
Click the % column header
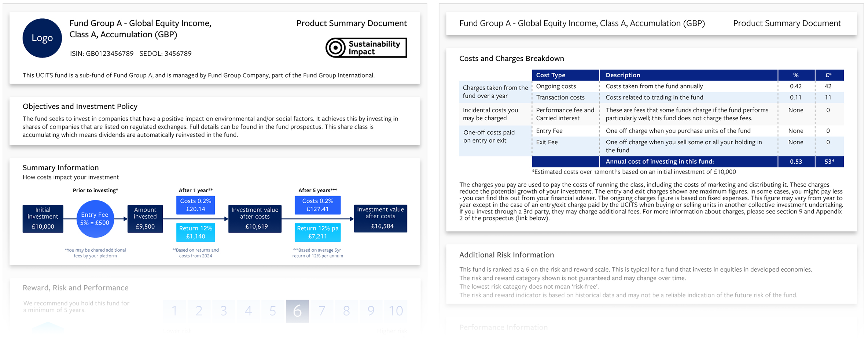(796, 75)
